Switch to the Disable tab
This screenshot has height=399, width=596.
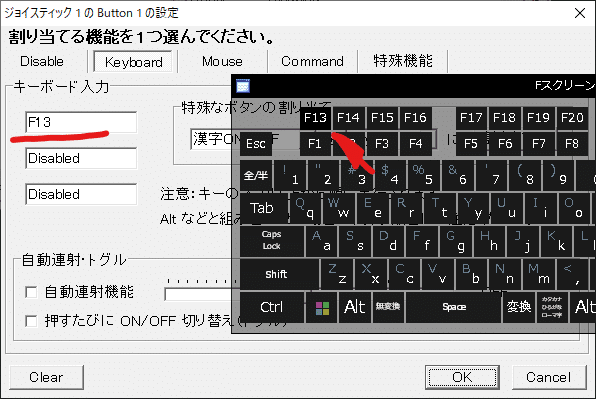click(x=42, y=62)
